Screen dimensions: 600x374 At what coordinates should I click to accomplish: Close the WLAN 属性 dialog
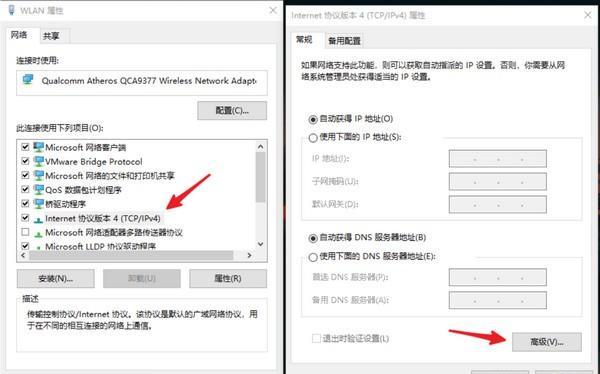(x=273, y=10)
